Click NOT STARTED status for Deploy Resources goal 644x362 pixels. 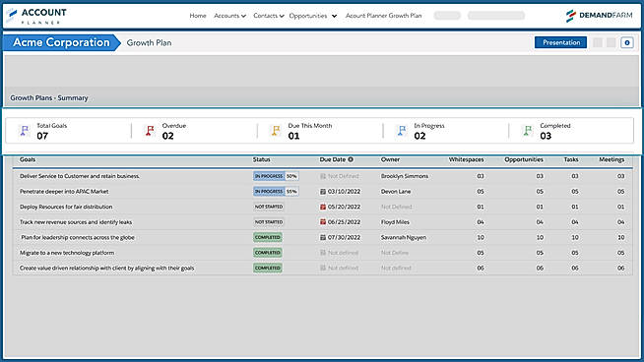point(269,207)
